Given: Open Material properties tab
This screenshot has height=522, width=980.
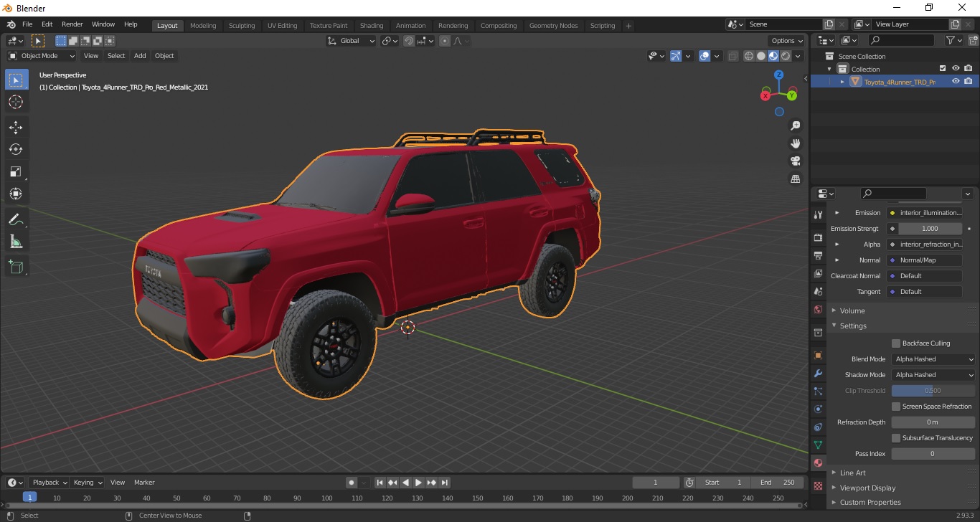Looking at the screenshot, I should tap(818, 462).
